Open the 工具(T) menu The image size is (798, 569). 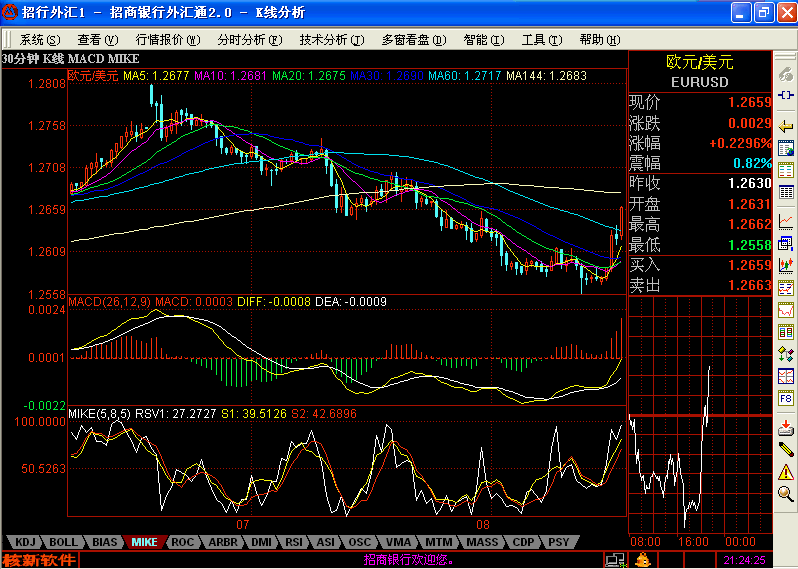pos(542,40)
